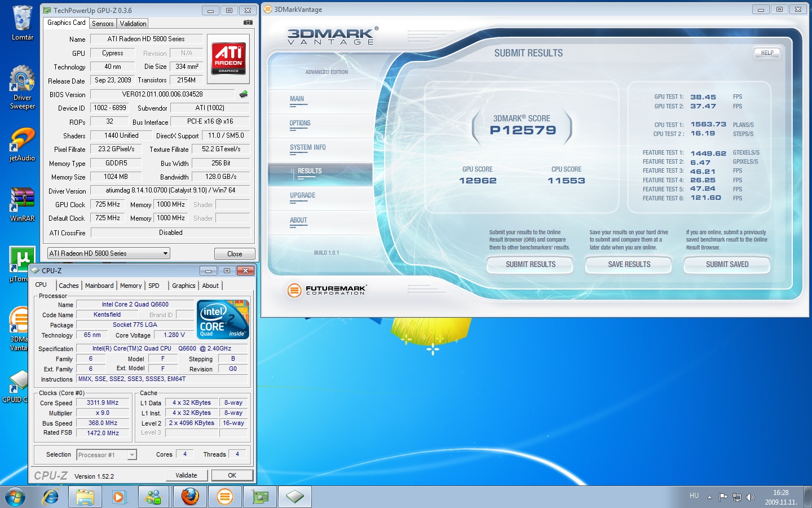The width and height of the screenshot is (812, 508).
Task: Open the CPU-Z Processor #1 selection dropdown
Action: 107,454
